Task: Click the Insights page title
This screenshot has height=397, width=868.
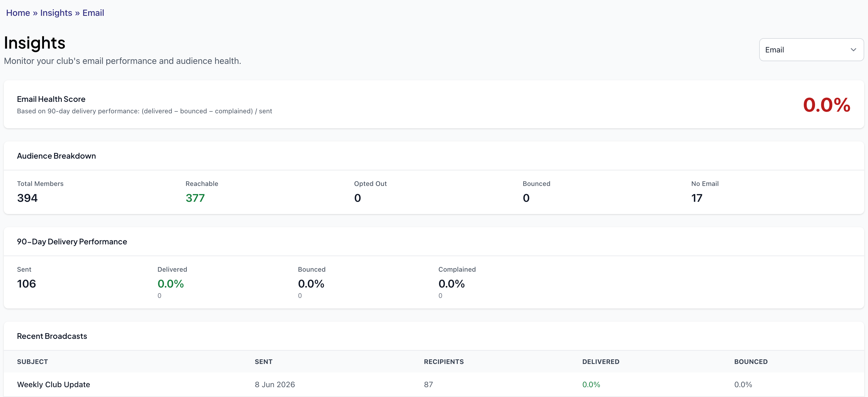Action: click(35, 43)
